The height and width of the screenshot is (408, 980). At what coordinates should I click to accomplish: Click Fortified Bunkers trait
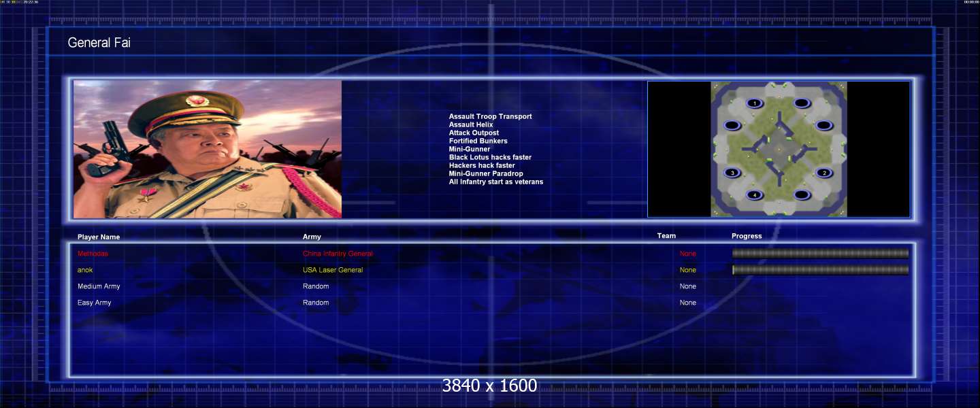click(x=478, y=141)
